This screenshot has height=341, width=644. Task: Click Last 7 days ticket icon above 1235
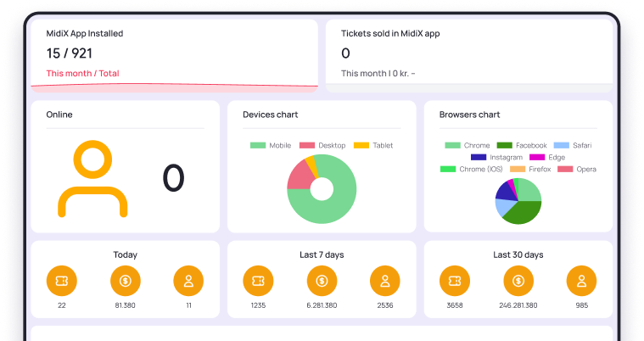pos(258,281)
